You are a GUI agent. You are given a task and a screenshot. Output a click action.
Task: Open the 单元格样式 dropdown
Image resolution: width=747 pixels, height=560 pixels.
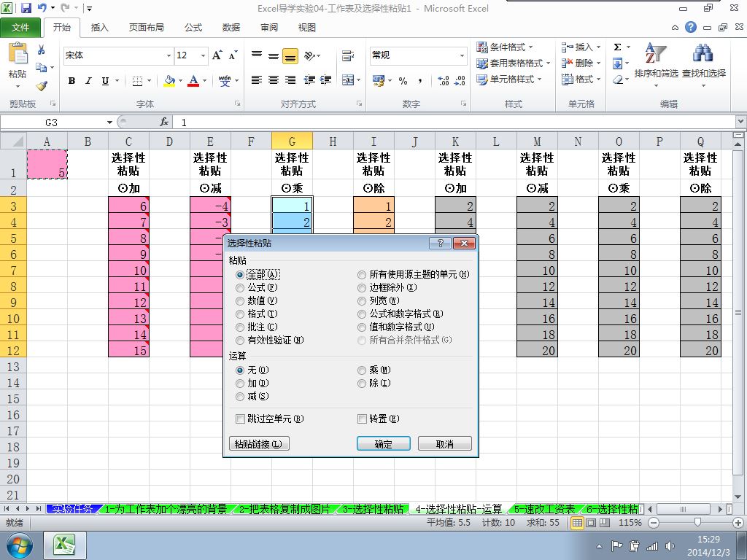tap(509, 79)
